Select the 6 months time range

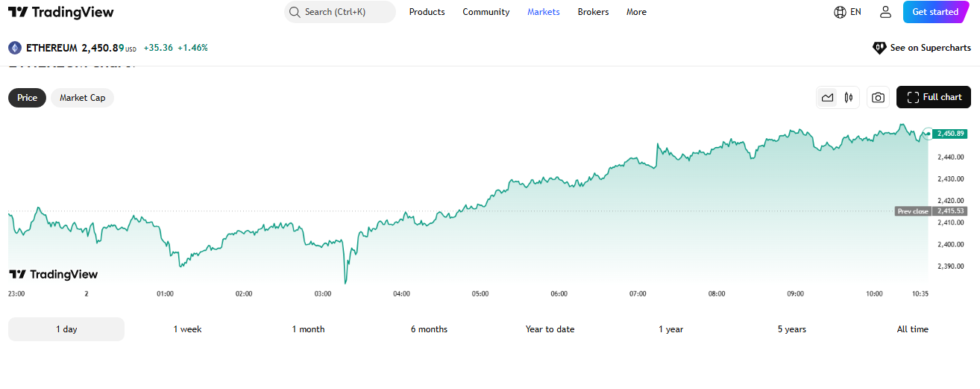click(430, 329)
